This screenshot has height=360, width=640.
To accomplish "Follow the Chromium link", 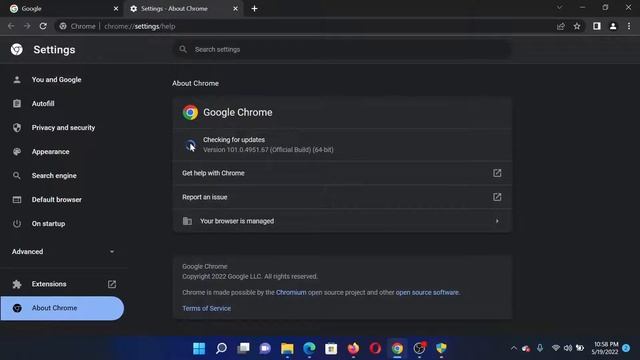I will point(291,292).
